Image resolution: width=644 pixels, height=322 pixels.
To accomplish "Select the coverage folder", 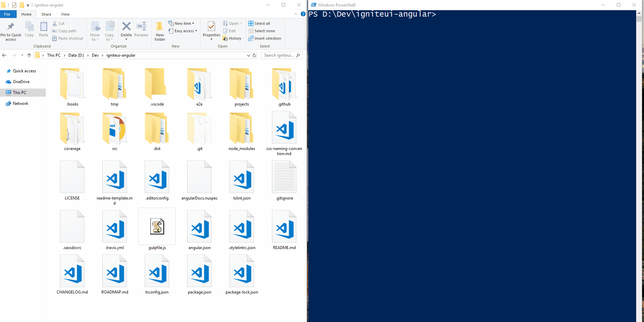I will [72, 132].
